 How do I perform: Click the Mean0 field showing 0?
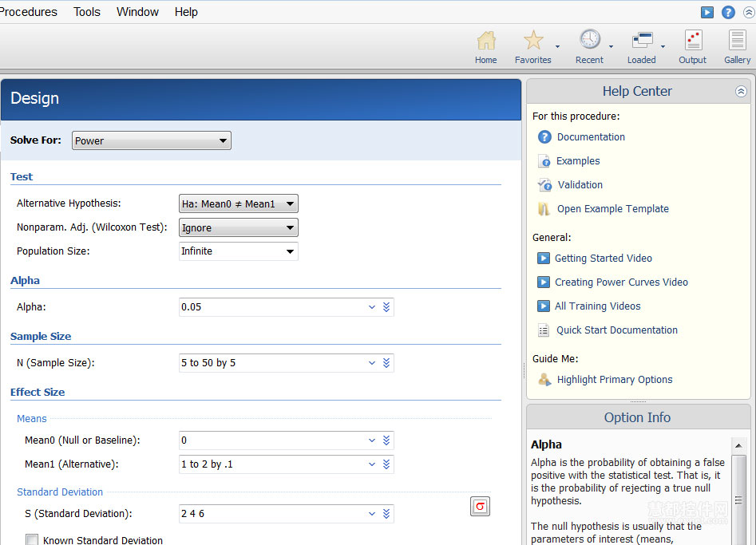coord(287,440)
